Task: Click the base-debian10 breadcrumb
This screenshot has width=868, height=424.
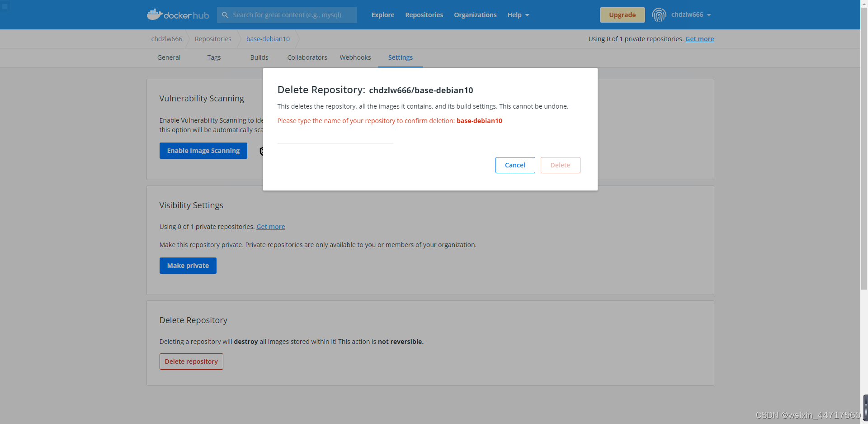Action: tap(268, 39)
